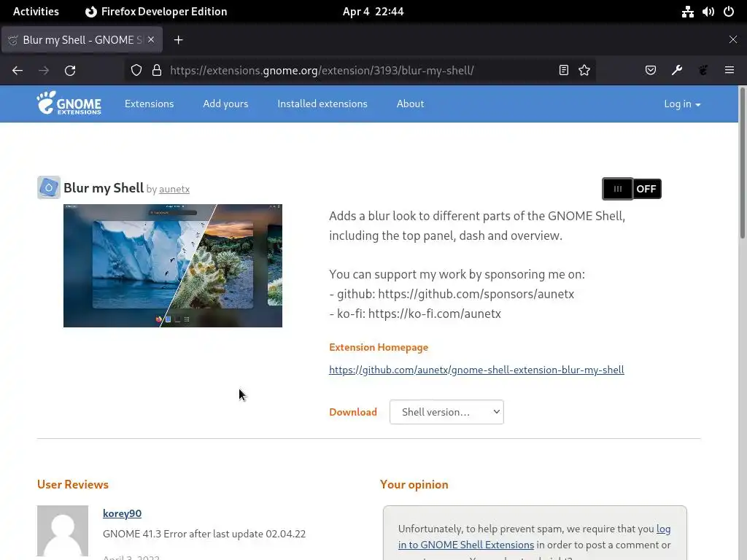Go back to the previous page
Image resolution: width=747 pixels, height=560 pixels.
pos(18,71)
